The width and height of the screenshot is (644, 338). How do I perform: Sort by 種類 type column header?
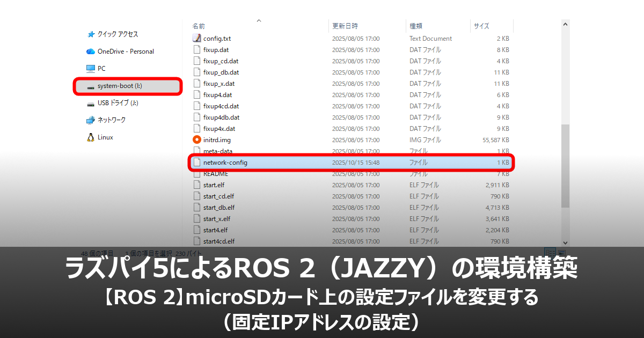(416, 26)
